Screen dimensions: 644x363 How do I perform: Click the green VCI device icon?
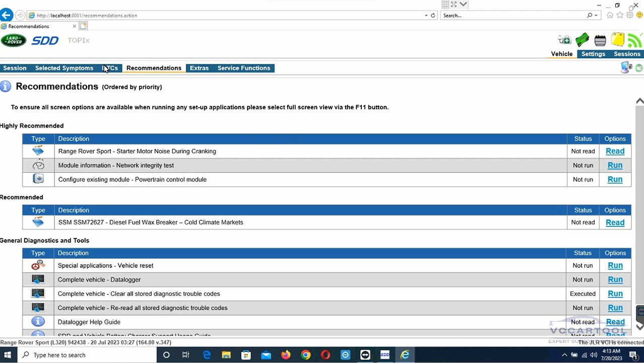click(x=582, y=40)
